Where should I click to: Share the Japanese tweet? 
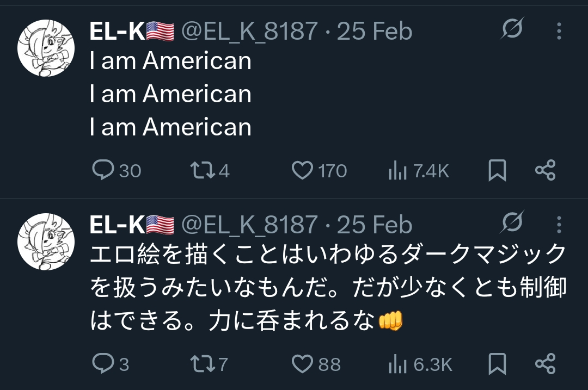[x=545, y=363]
